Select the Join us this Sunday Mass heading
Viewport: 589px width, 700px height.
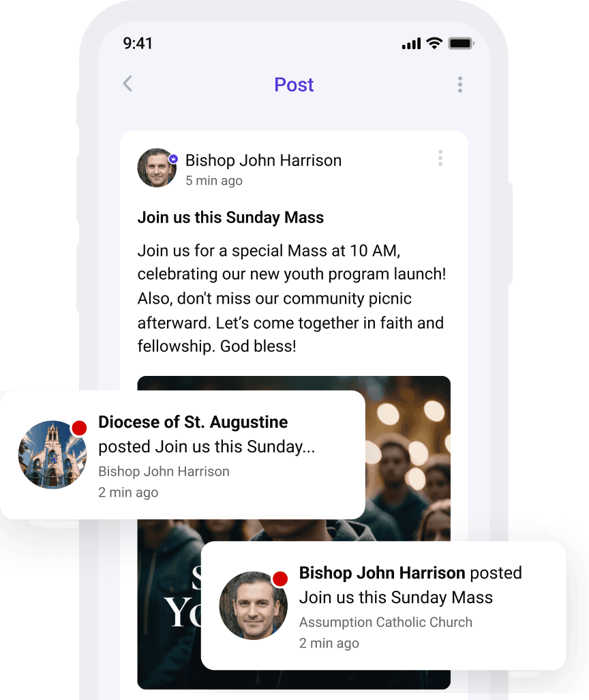point(230,218)
